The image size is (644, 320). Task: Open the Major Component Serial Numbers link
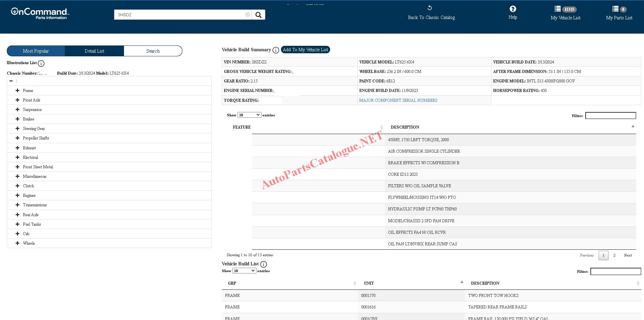coord(398,100)
